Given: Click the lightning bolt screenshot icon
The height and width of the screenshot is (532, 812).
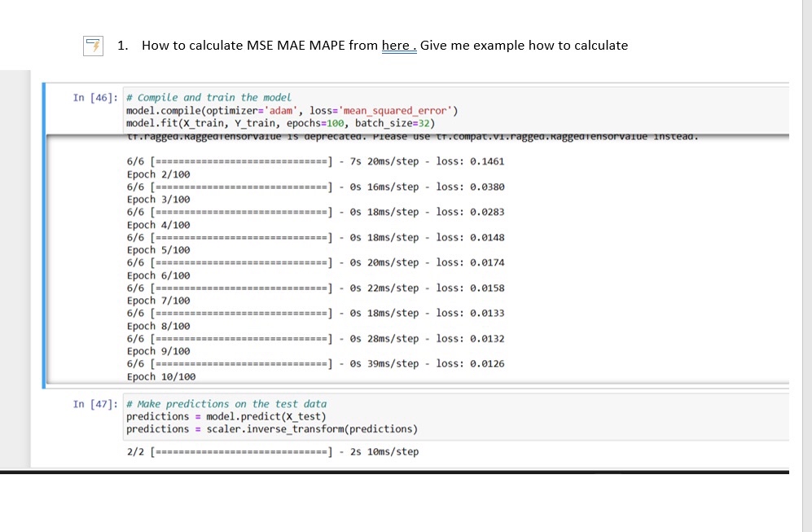Looking at the screenshot, I should click(92, 46).
